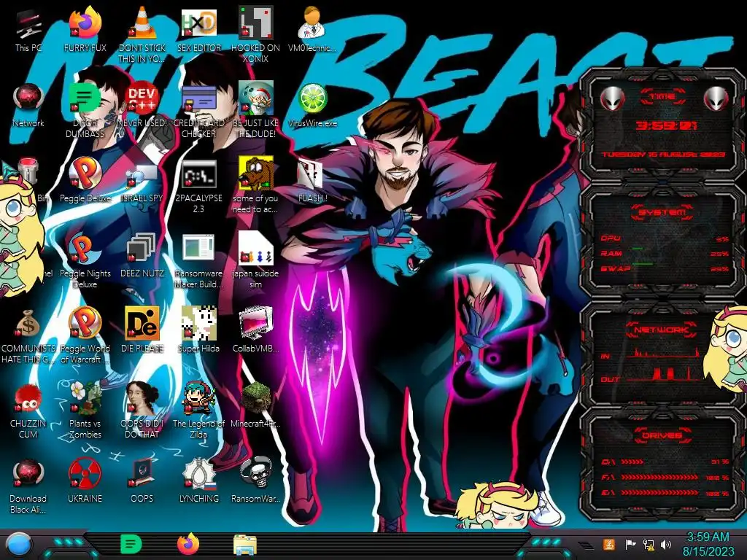Open the Minecraft4Fr grass block icon
747x560 pixels.
point(256,405)
